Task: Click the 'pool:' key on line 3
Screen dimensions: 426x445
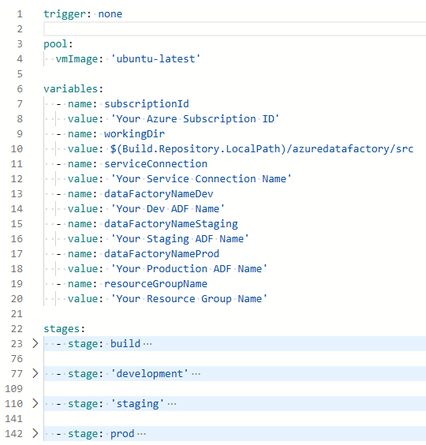Action: coord(58,44)
